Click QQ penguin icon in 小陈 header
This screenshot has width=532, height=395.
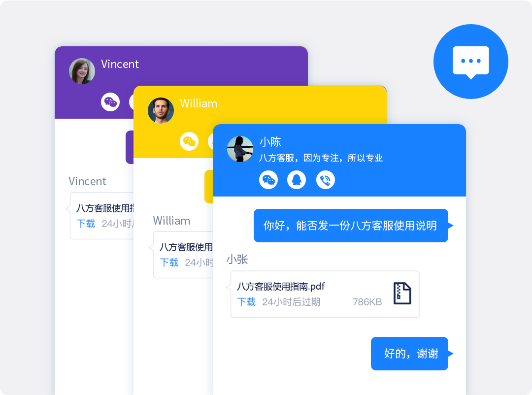pyautogui.click(x=297, y=180)
